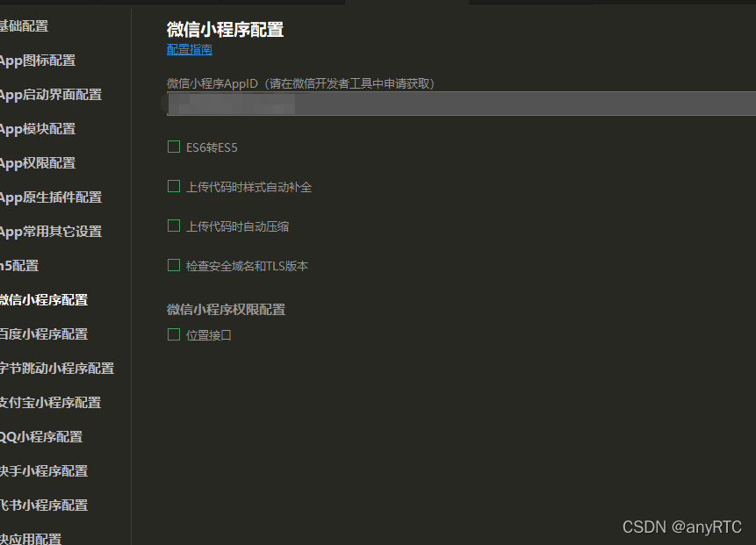Select App图标配置 sidebar item

point(38,61)
